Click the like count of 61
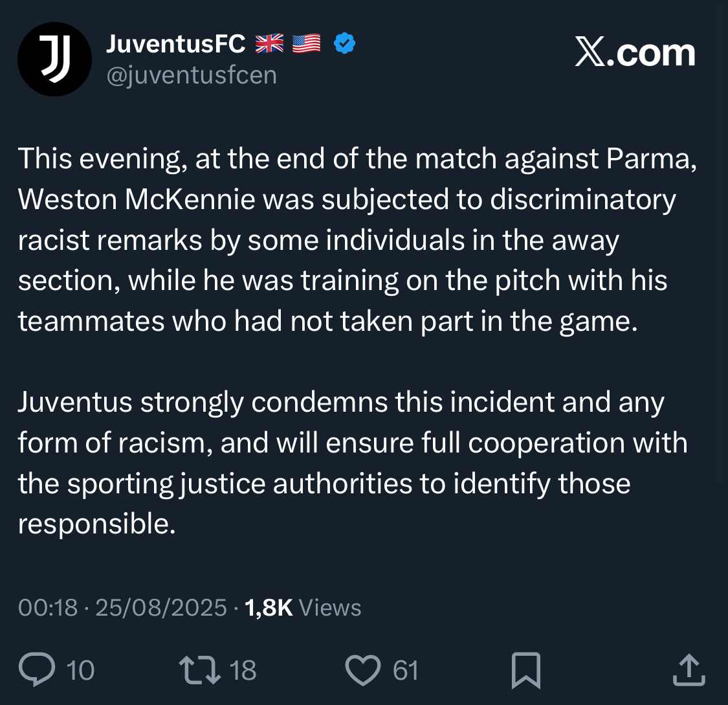Screen dimensions: 728x705 pos(406,671)
